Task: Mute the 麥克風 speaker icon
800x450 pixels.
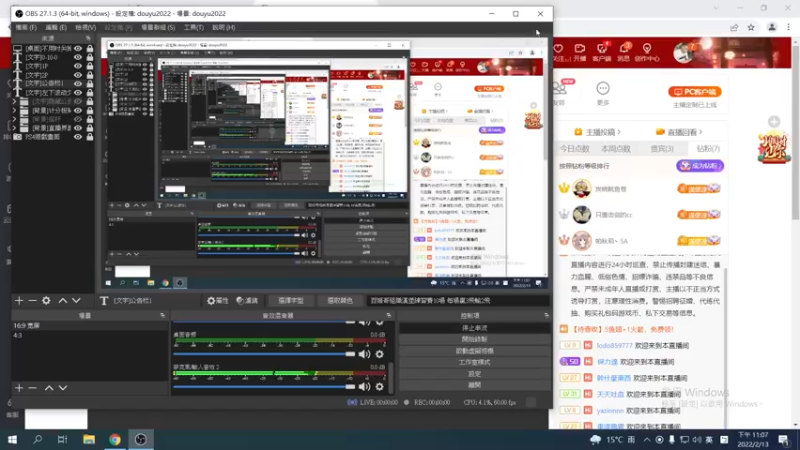Action: click(364, 387)
